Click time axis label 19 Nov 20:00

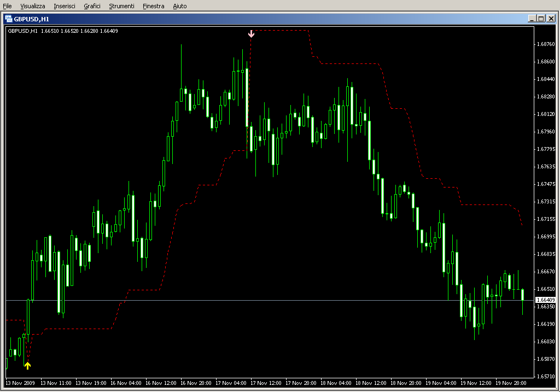pos(511,383)
